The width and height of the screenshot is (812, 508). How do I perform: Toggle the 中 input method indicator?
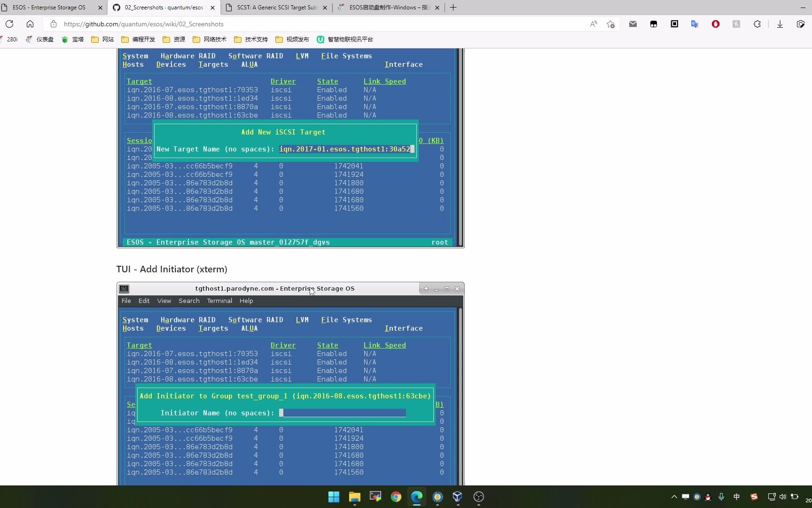[x=736, y=497]
